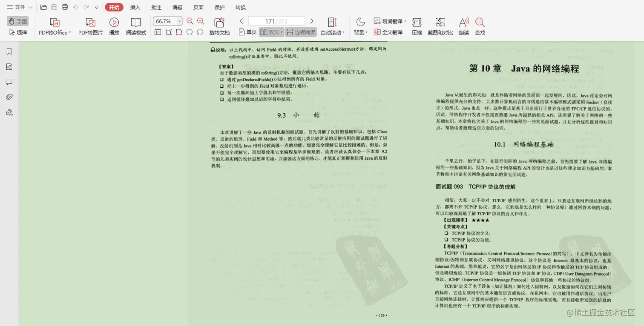Start 朗读 read-aloud for the document
This screenshot has width=644, height=326.
pyautogui.click(x=464, y=26)
